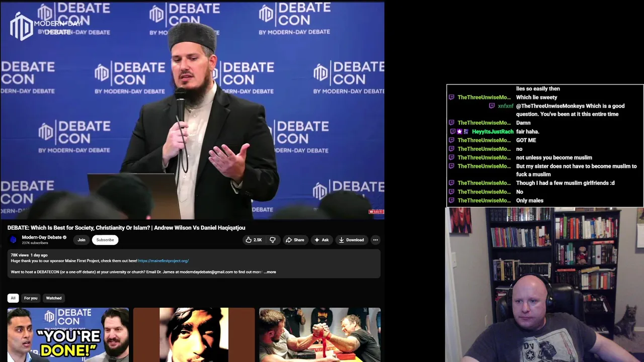
Task: Download the video
Action: [351, 240]
